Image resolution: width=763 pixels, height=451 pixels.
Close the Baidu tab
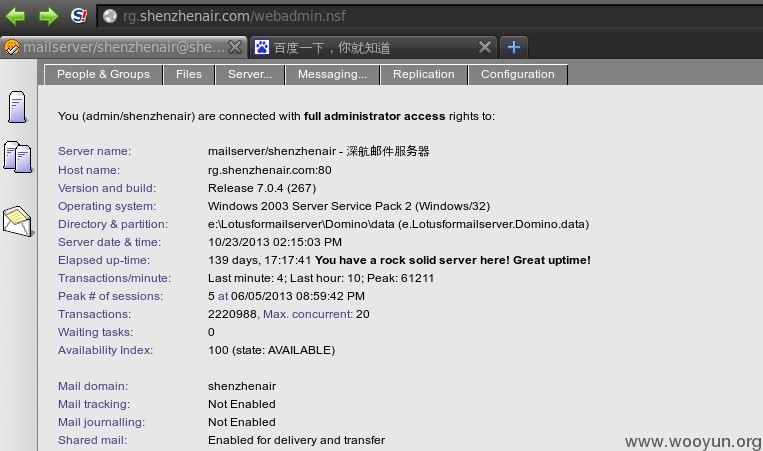click(485, 47)
